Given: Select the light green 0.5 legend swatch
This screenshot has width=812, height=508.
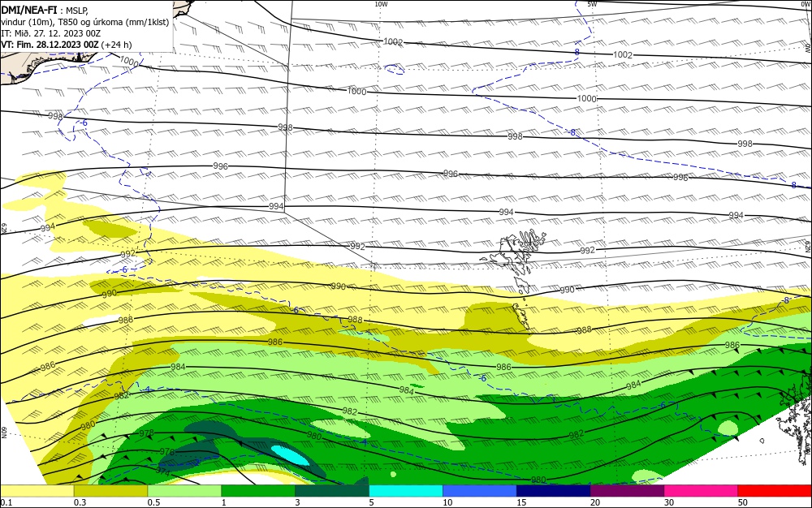Looking at the screenshot, I should pos(184,491).
